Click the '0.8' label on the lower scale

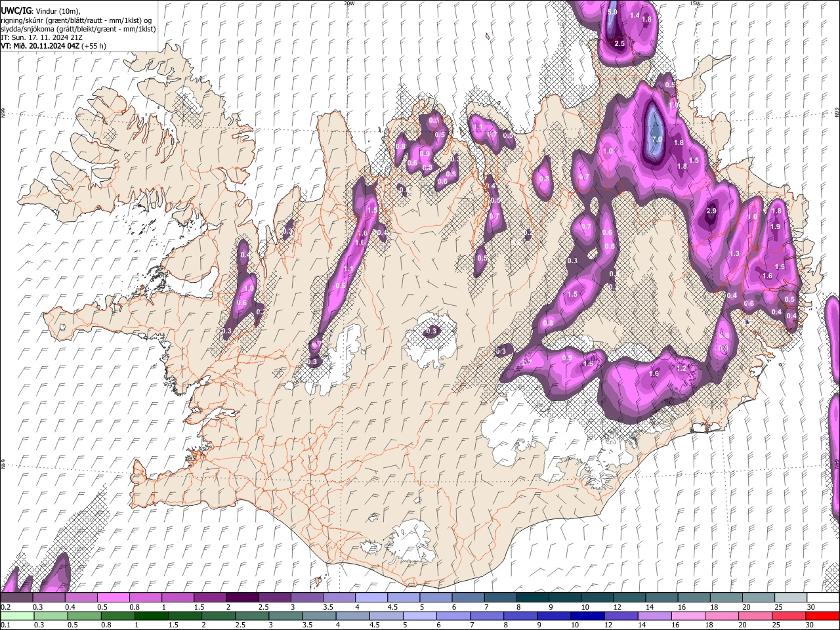click(106, 625)
